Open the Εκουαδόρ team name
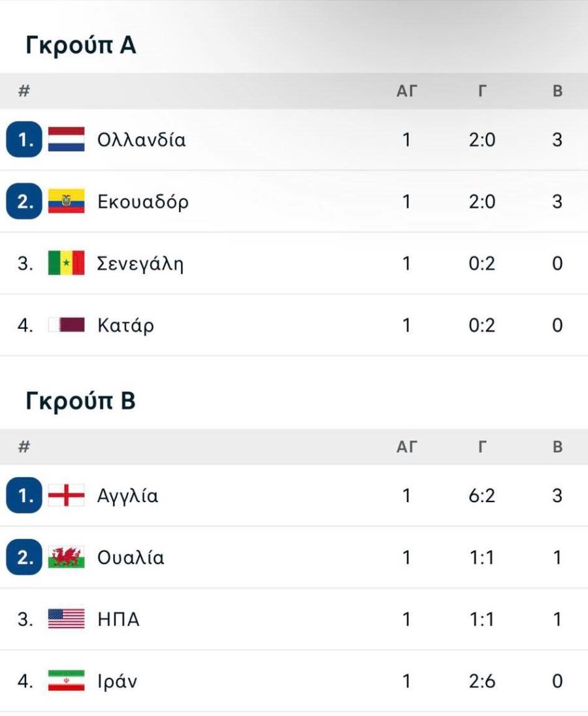 click(143, 202)
